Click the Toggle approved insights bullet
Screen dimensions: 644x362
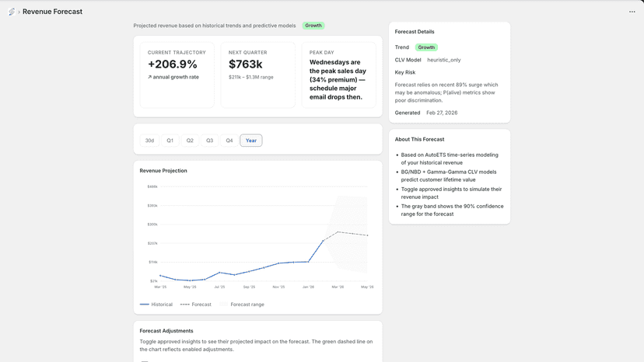coord(451,193)
